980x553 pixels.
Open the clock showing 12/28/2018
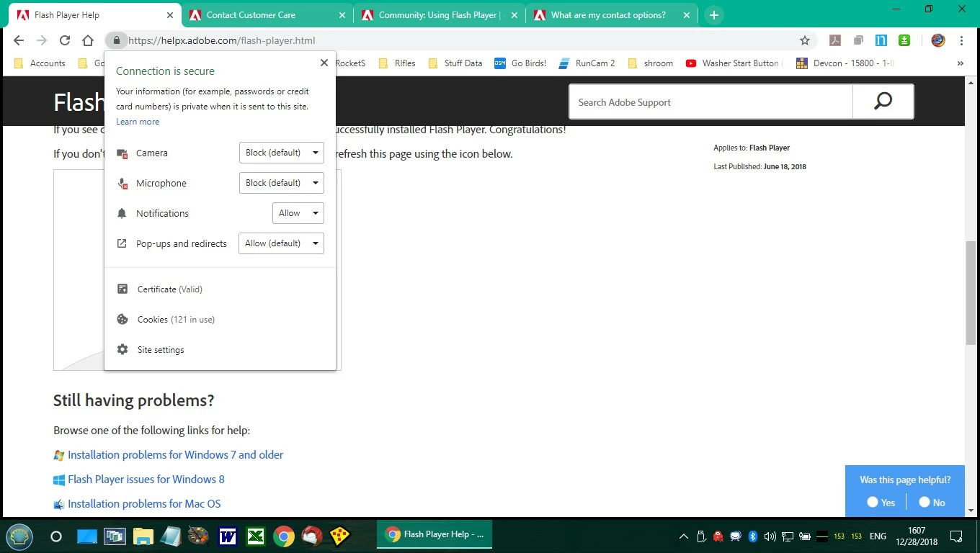coord(917,536)
